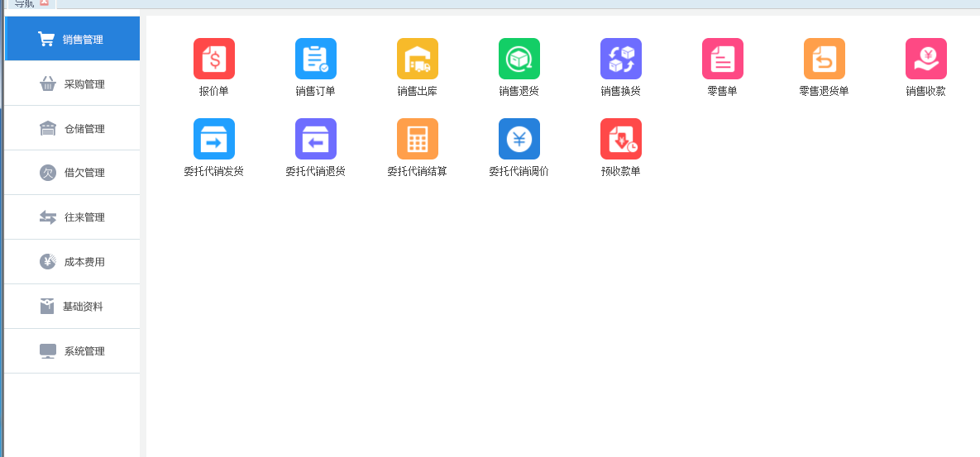
Task: Open the 借欠管理 sidebar item
Action: [72, 173]
